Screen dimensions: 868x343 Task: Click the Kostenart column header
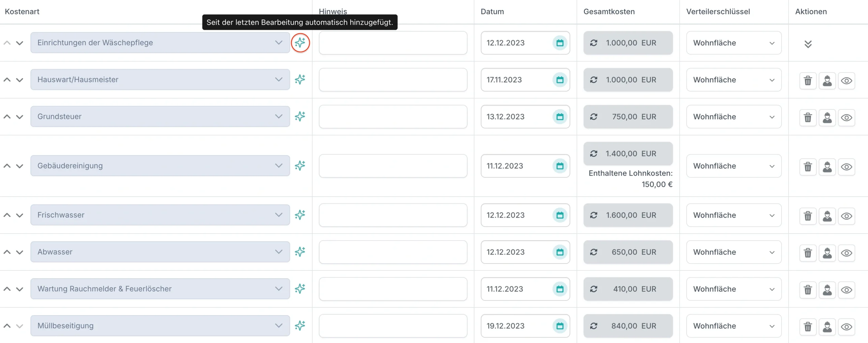(x=22, y=12)
